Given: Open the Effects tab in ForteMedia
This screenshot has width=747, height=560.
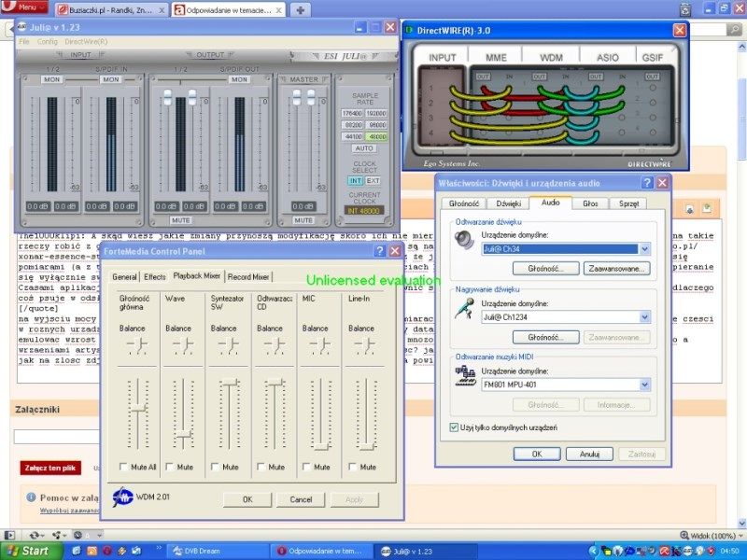Looking at the screenshot, I should pyautogui.click(x=155, y=276).
